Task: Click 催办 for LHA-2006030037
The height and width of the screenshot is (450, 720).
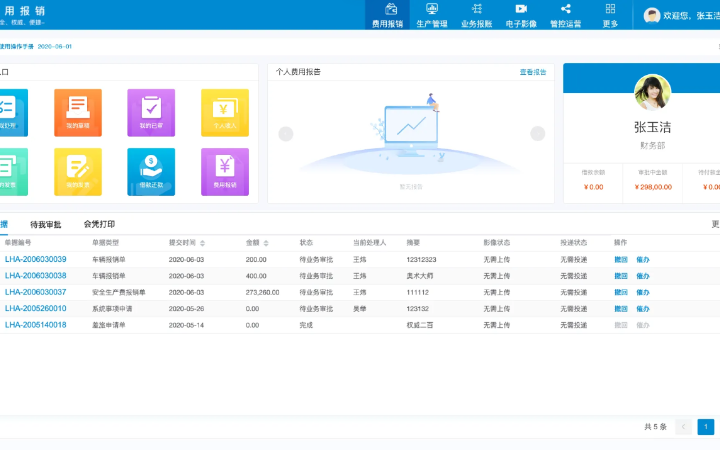Action: point(643,292)
